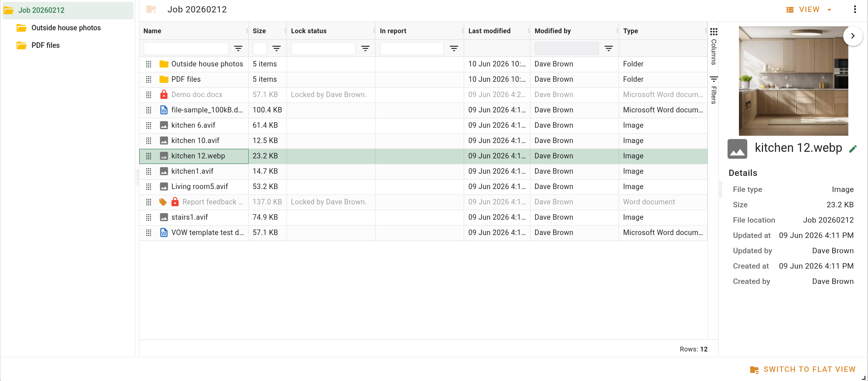This screenshot has width=868, height=381.
Task: Edit file name with green pencil icon
Action: (853, 149)
